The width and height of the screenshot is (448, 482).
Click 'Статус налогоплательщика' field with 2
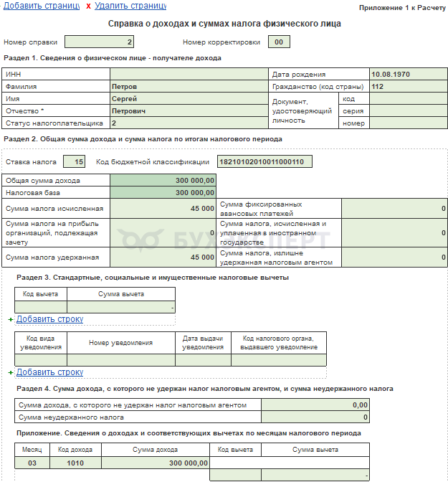pyautogui.click(x=189, y=123)
